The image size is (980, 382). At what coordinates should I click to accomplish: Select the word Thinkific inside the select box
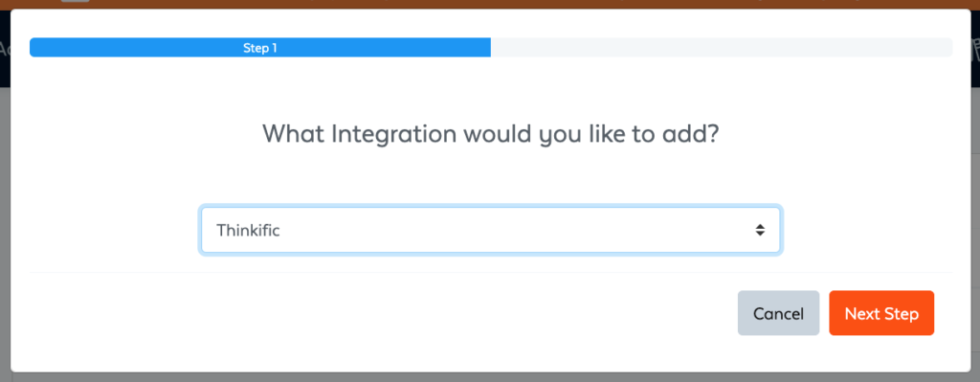click(x=248, y=230)
